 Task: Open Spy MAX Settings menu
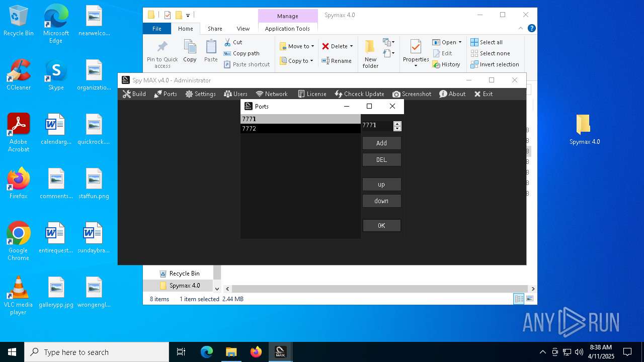tap(200, 94)
